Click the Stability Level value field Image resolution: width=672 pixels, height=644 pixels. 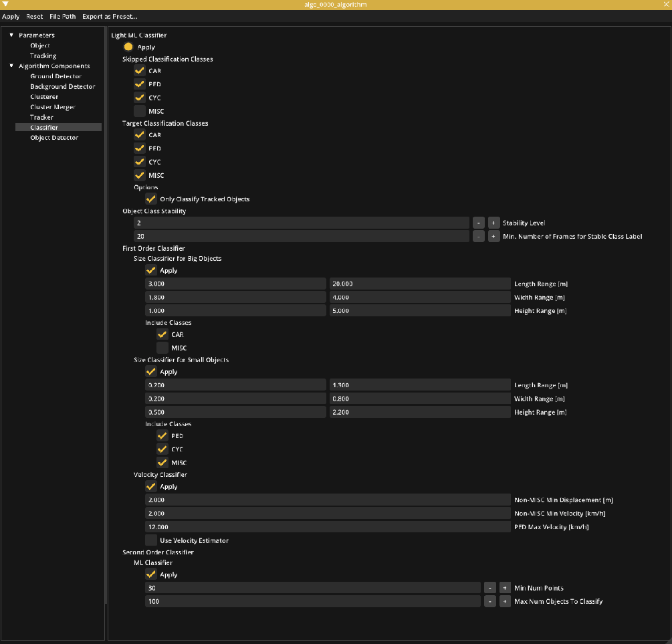[x=302, y=223]
